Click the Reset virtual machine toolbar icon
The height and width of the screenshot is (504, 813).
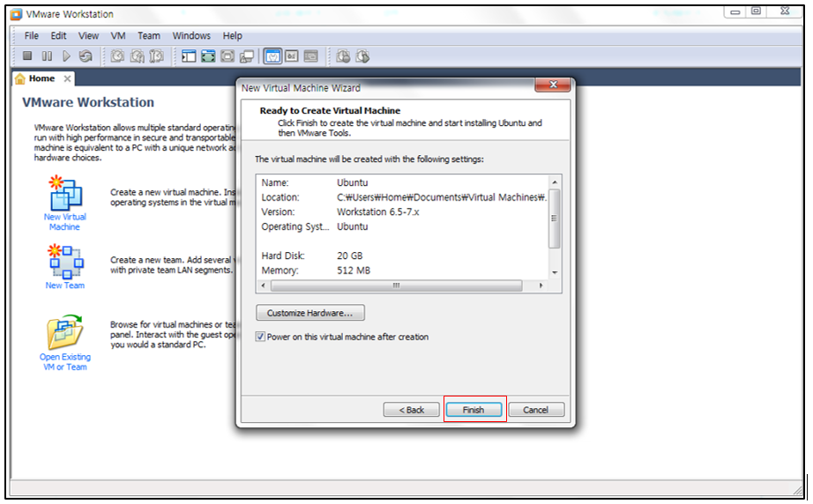pos(86,56)
